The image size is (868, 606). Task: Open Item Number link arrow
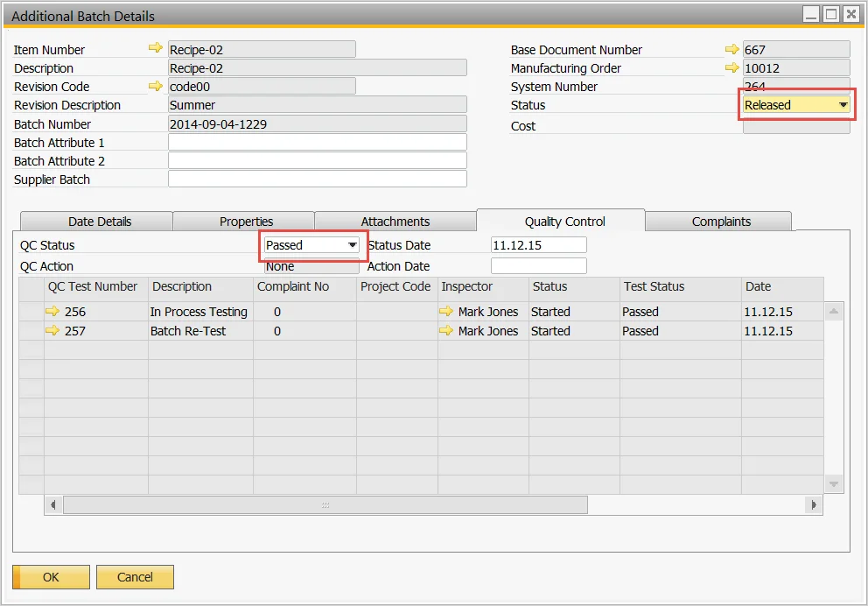click(156, 48)
